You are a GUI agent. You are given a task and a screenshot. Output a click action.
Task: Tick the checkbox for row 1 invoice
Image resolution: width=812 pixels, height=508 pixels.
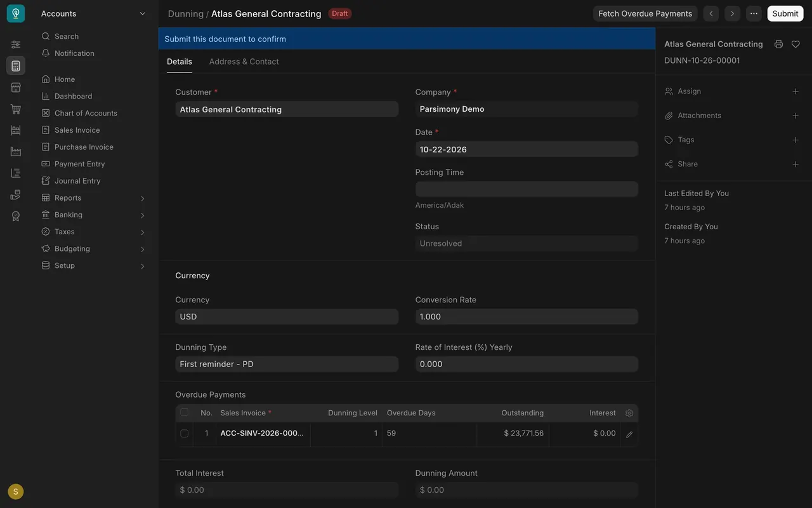(x=185, y=433)
